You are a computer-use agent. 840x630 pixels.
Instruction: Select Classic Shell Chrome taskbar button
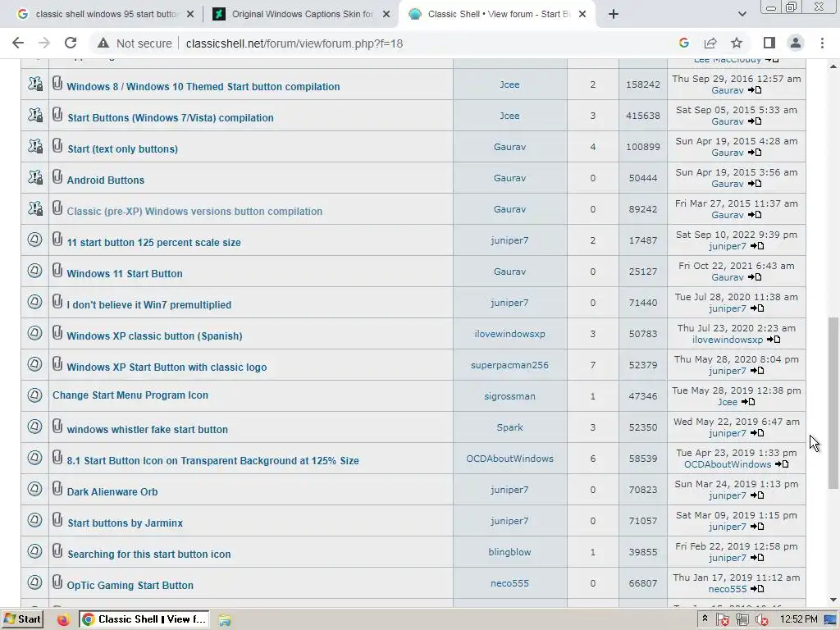click(x=144, y=619)
